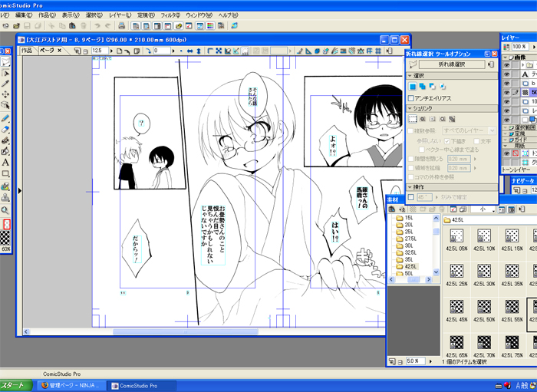537x392 pixels.
Task: Select the magnifier zoom tool
Action: [x=5, y=210]
